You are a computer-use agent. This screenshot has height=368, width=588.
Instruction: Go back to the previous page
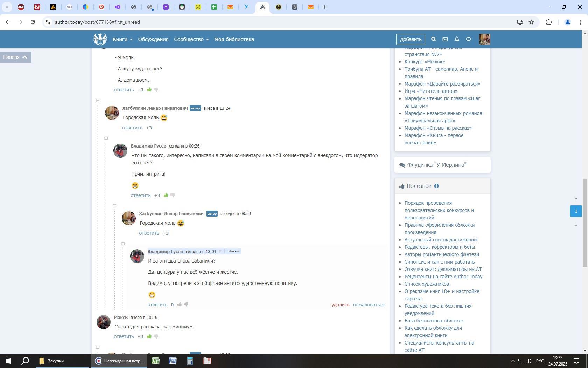coord(8,22)
